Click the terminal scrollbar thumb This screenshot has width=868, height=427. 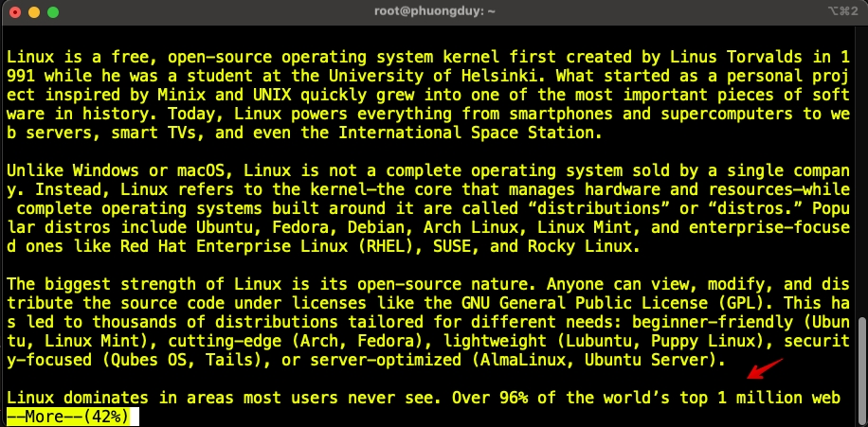(861, 371)
